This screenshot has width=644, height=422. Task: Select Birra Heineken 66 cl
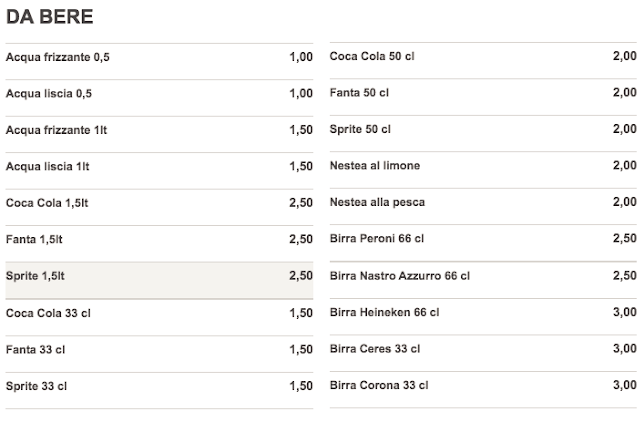coord(384,312)
